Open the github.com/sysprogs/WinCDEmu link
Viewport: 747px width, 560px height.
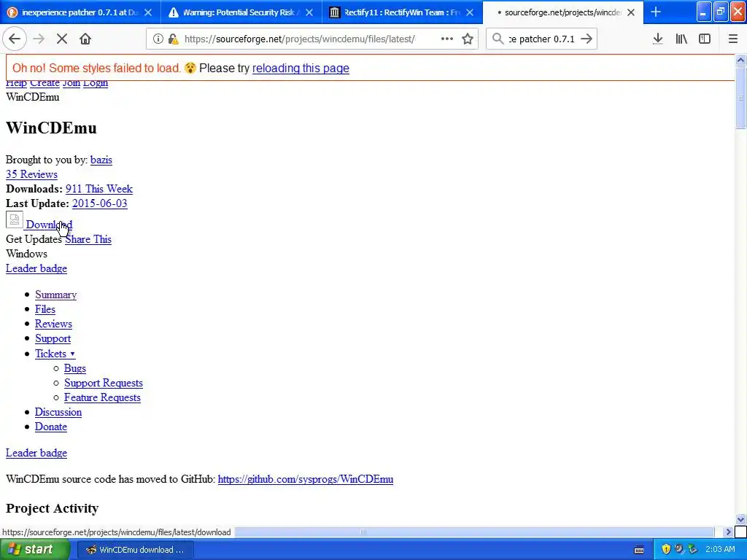[306, 480]
